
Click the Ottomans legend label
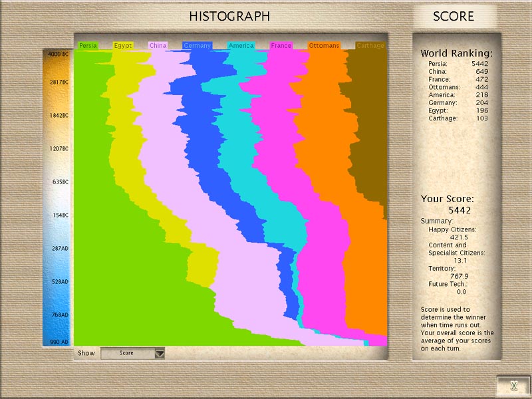[324, 46]
